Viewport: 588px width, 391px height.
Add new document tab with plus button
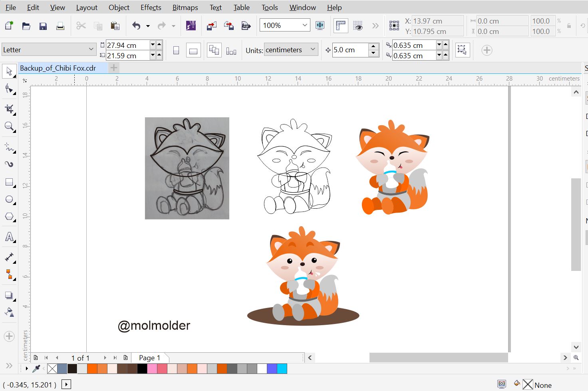point(114,68)
